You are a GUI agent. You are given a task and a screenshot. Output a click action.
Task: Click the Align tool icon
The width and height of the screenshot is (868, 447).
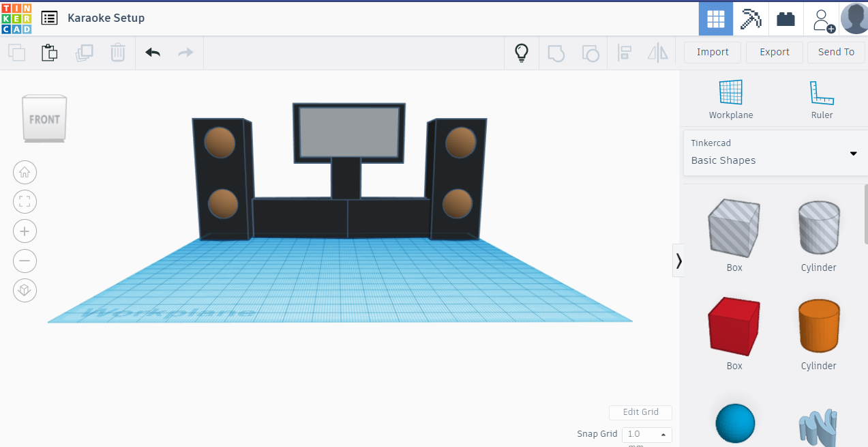[625, 53]
